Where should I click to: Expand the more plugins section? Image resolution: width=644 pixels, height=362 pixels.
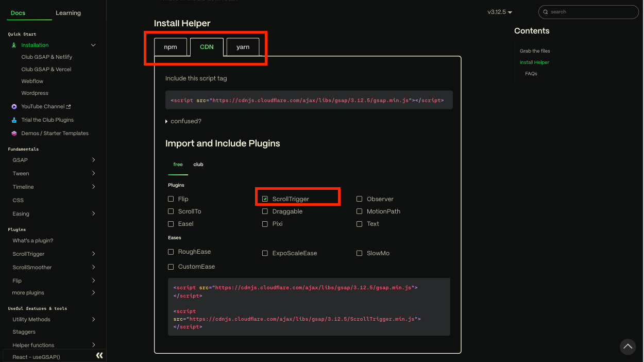click(93, 293)
